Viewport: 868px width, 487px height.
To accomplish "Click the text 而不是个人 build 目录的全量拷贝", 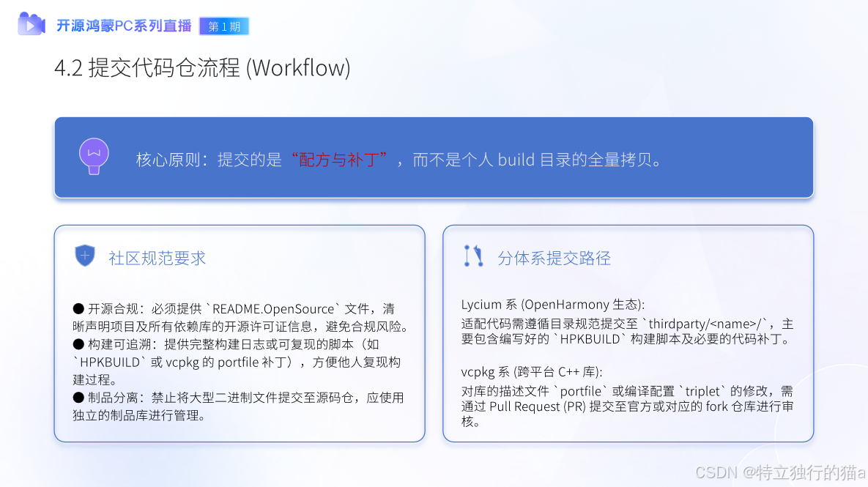I will click(532, 160).
